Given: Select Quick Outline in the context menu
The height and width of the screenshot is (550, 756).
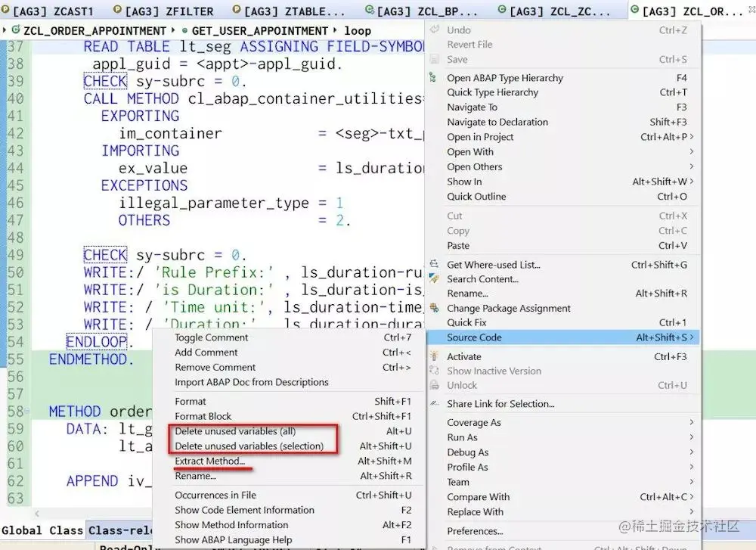Looking at the screenshot, I should click(563, 197).
